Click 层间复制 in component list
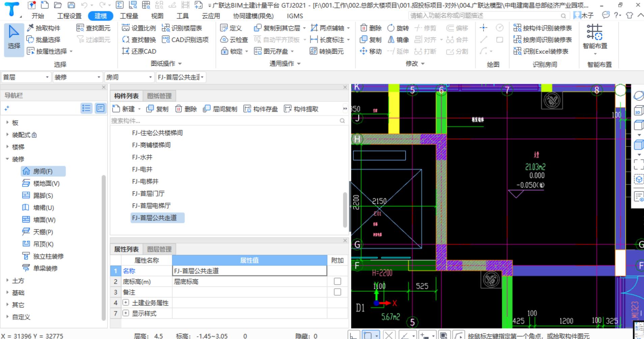 coord(220,109)
